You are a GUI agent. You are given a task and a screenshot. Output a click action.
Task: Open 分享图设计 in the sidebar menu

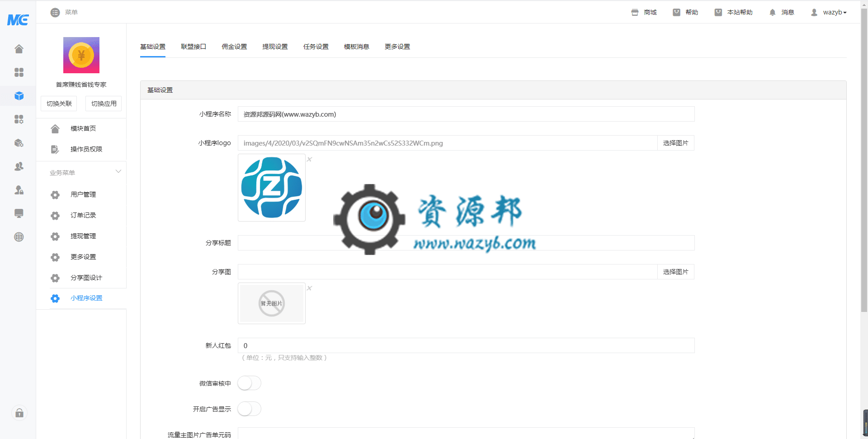86,278
